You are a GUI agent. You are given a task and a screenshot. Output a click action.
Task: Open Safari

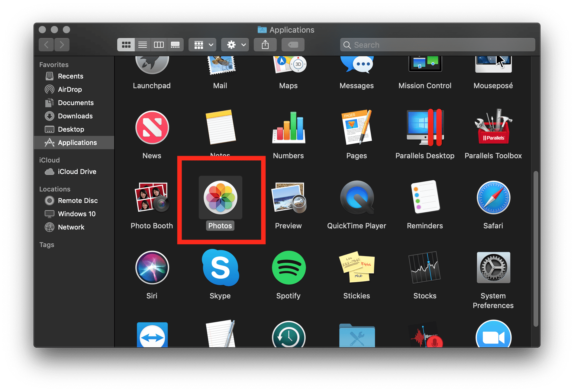pos(493,198)
